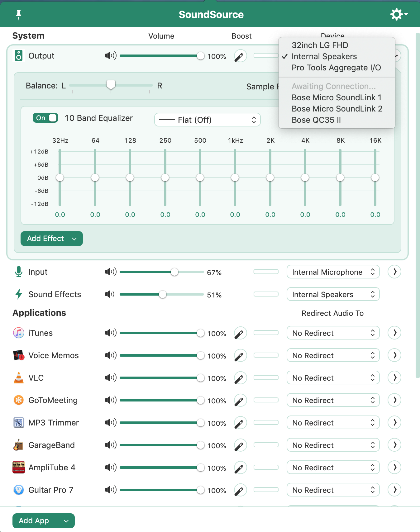Mute VLC with its speaker icon

pos(111,378)
